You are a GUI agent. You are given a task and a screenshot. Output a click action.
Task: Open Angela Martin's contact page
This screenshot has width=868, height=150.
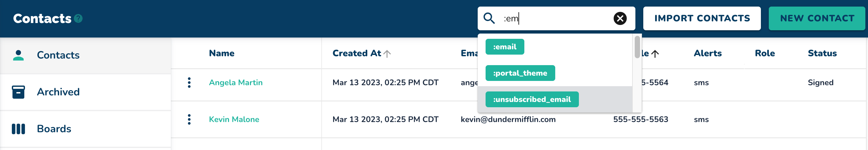pyautogui.click(x=236, y=83)
